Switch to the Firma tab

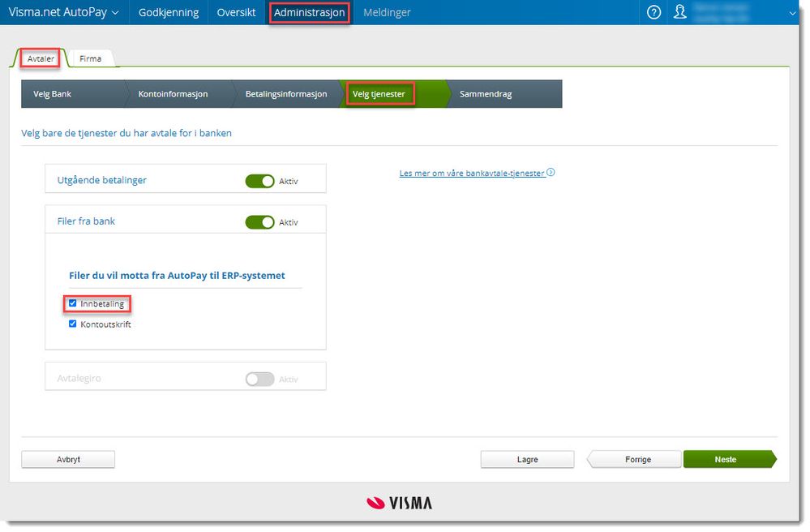[x=90, y=59]
